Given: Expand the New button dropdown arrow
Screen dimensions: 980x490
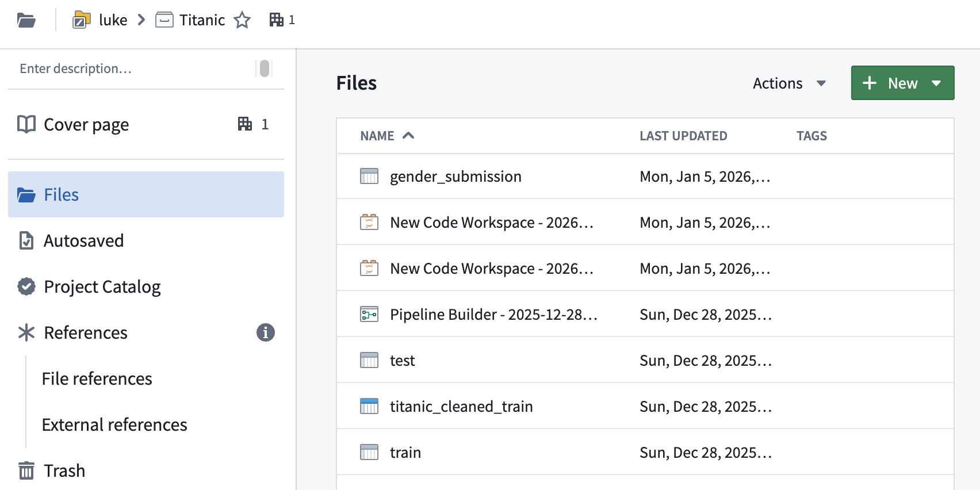Looking at the screenshot, I should pos(936,83).
